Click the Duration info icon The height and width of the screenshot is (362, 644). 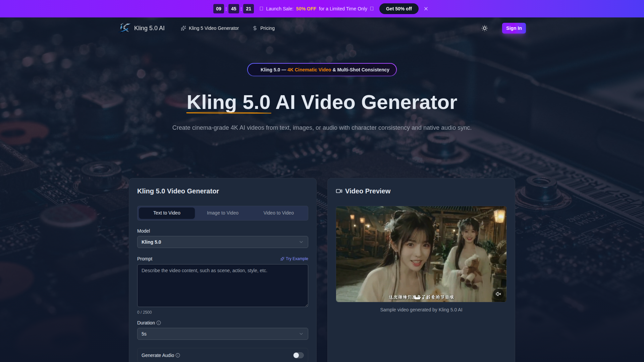[x=159, y=323]
